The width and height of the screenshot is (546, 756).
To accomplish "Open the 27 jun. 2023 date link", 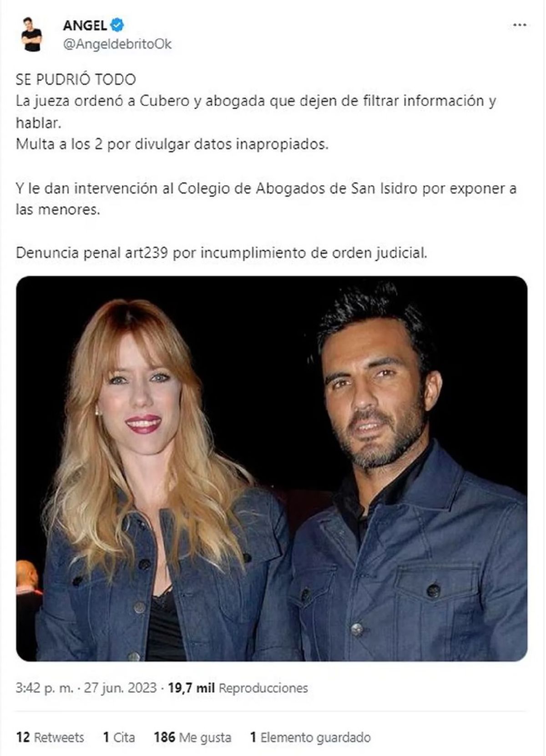I will [121, 688].
